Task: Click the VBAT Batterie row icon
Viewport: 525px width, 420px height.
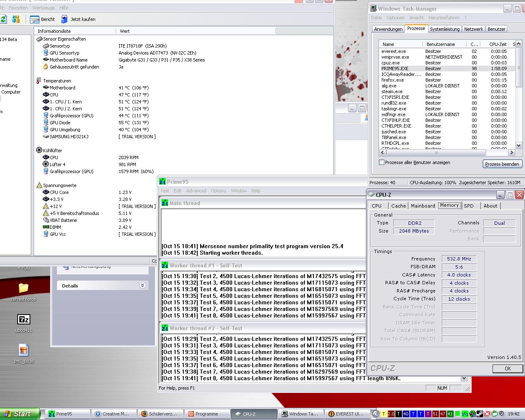Action: click(x=46, y=220)
